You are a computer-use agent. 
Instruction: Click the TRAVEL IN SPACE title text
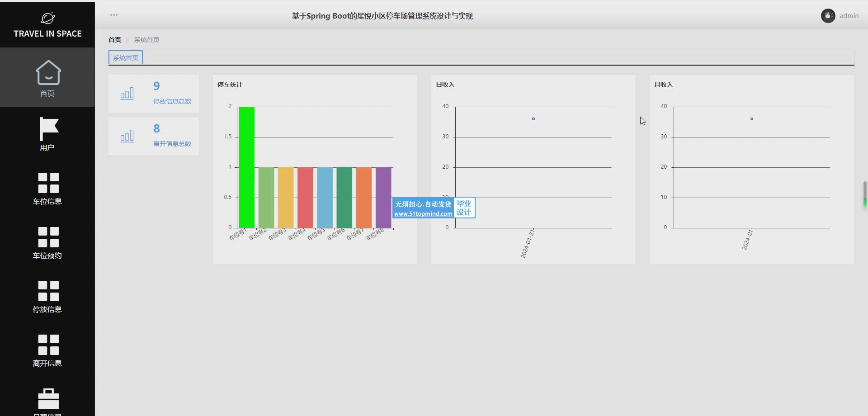point(47,33)
